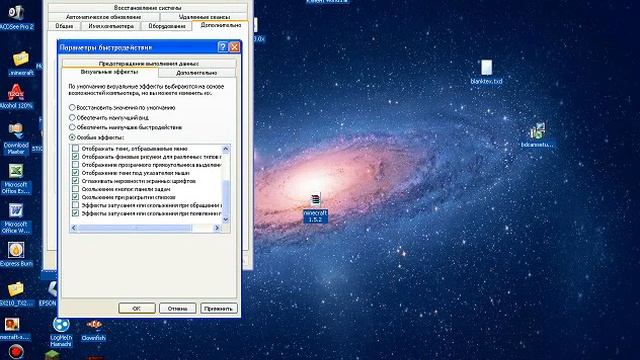Viewport: 640px width, 360px height.
Task: Select radio 'Обеспечить наилучший вид'
Action: point(72,117)
